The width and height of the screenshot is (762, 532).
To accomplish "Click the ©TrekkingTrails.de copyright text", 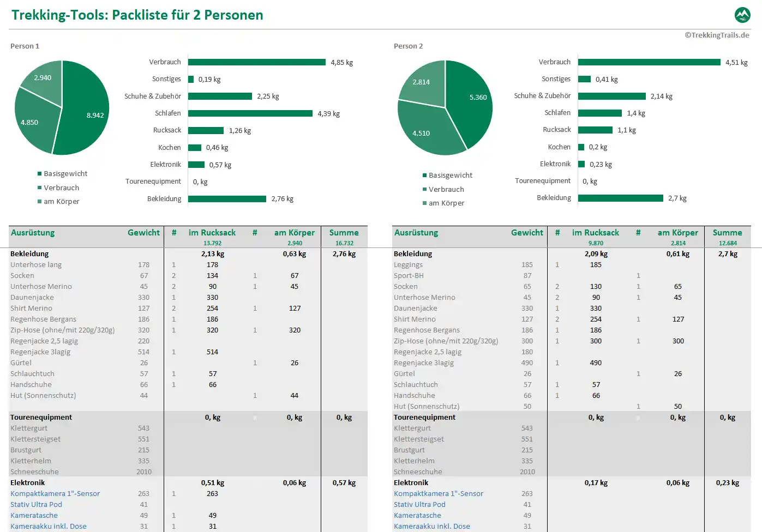I will pos(717,35).
